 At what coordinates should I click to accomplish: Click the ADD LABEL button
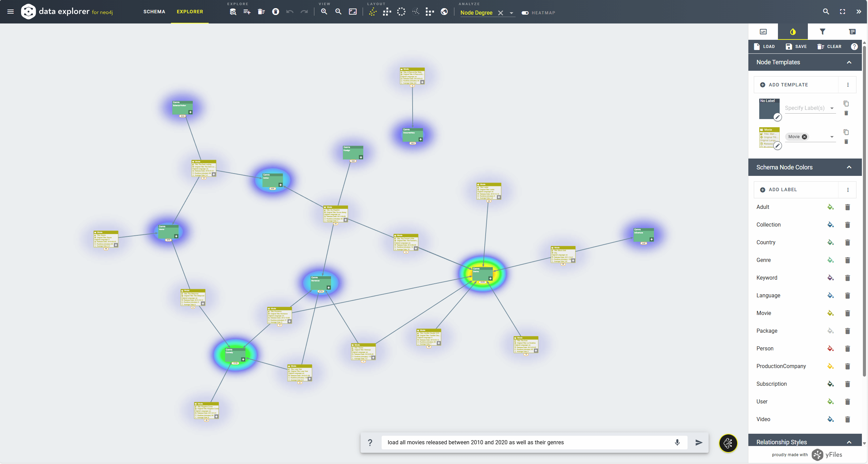coord(783,189)
